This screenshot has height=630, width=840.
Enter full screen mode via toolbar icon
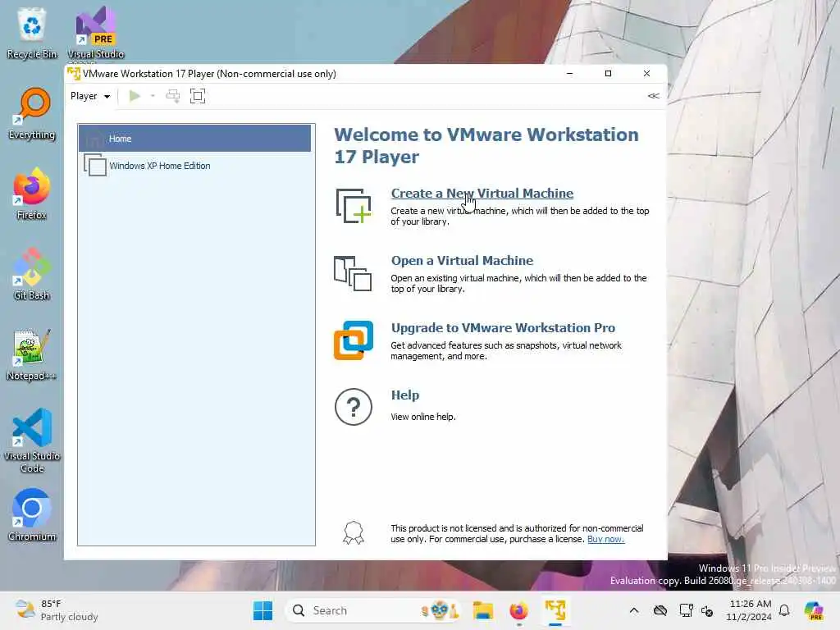(198, 96)
